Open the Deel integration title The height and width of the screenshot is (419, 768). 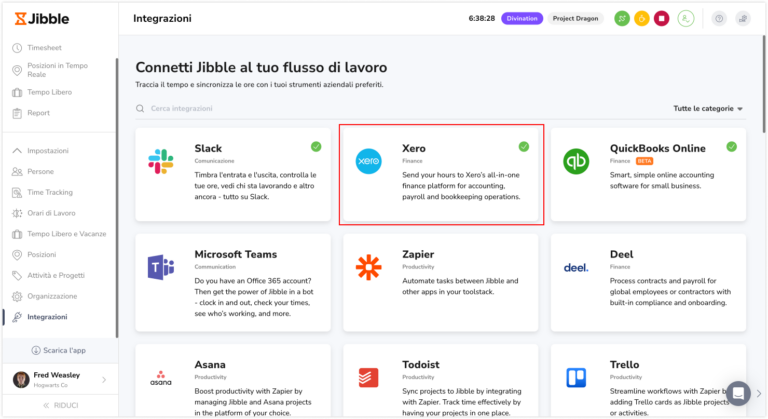622,254
